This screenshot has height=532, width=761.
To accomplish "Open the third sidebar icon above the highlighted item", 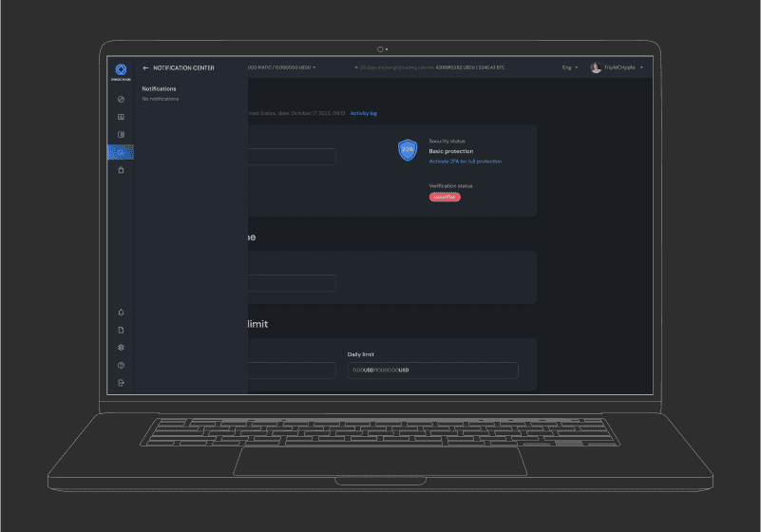I will point(121,135).
